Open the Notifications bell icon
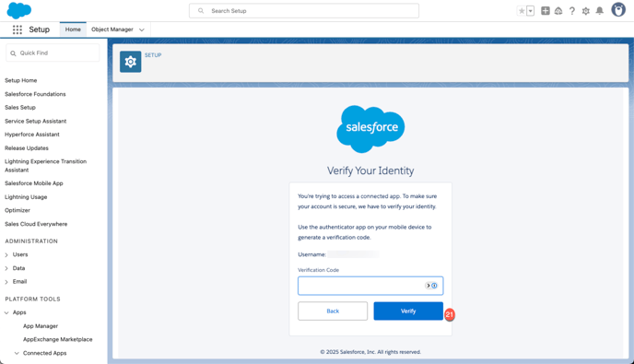The width and height of the screenshot is (634, 364). [600, 11]
